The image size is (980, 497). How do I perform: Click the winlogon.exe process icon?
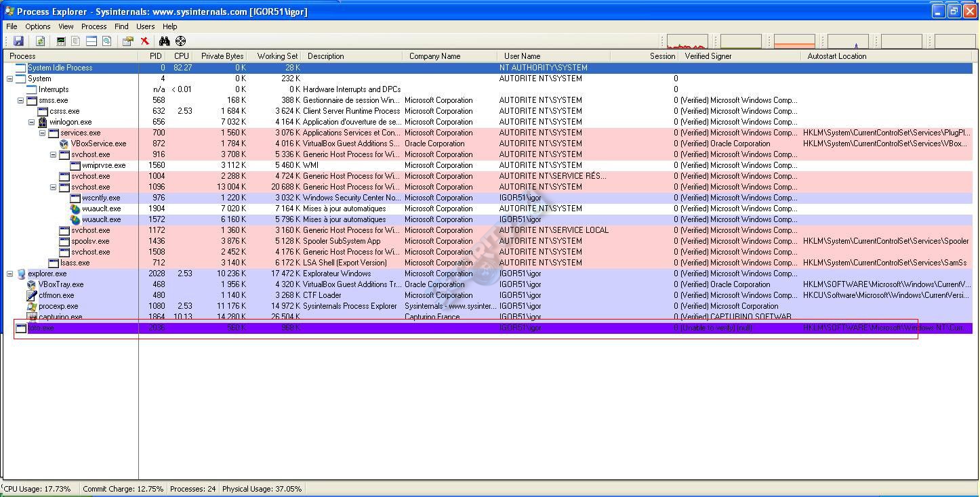pos(43,122)
